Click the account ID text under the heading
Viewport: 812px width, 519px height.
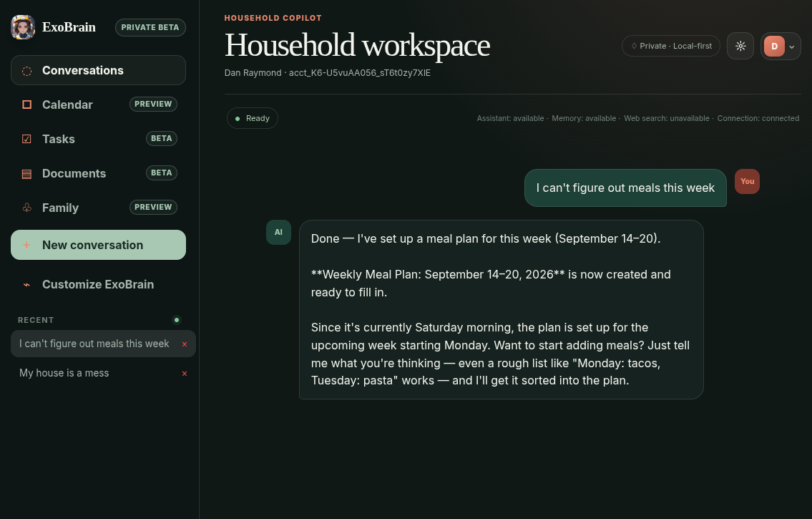pyautogui.click(x=359, y=73)
